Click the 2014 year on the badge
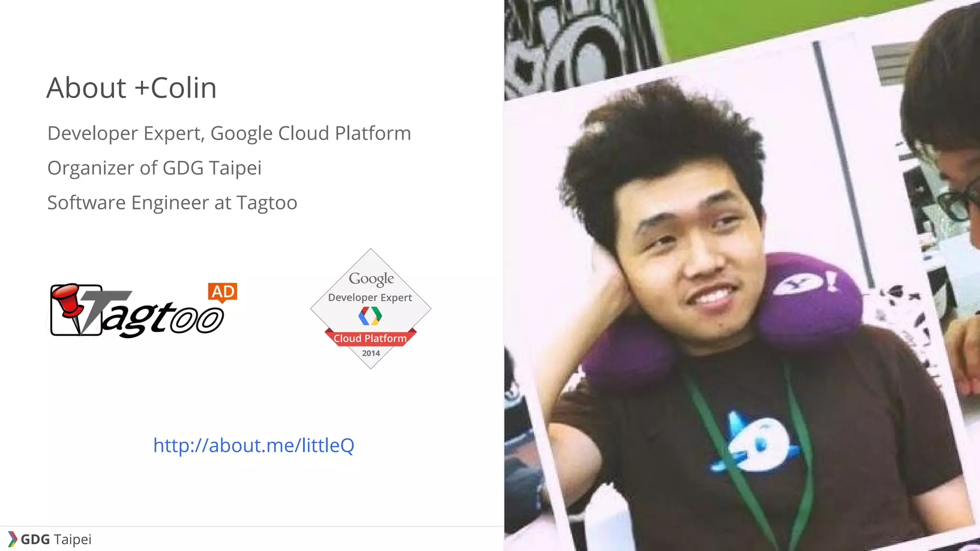This screenshot has width=980, height=551. 371,353
